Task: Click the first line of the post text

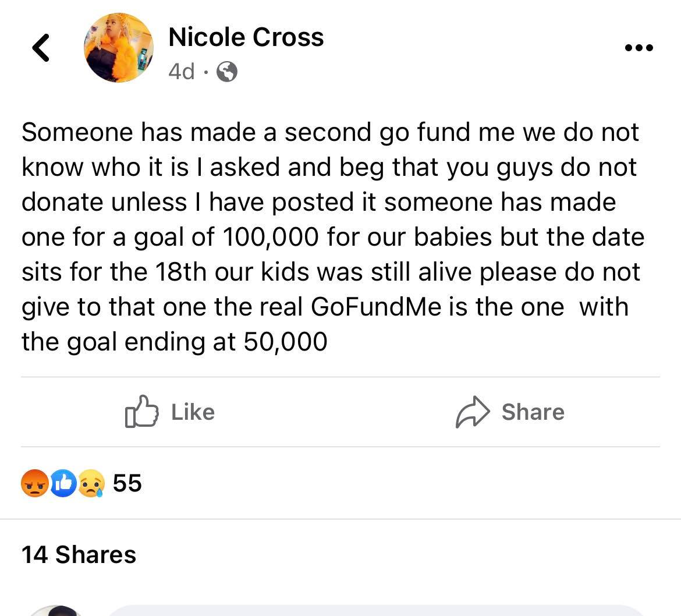Action: 330,132
